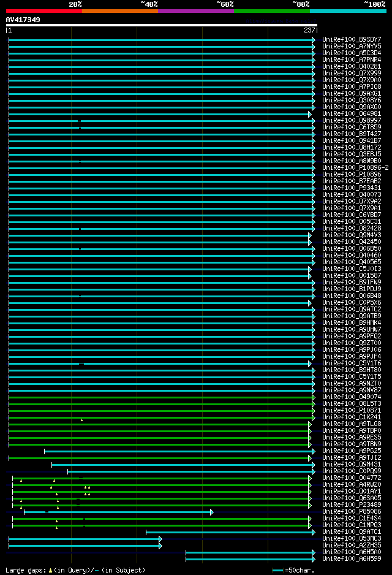392x575 pixels.
Task: Select hit UniRef100_A5C3D4
Action: (352, 53)
